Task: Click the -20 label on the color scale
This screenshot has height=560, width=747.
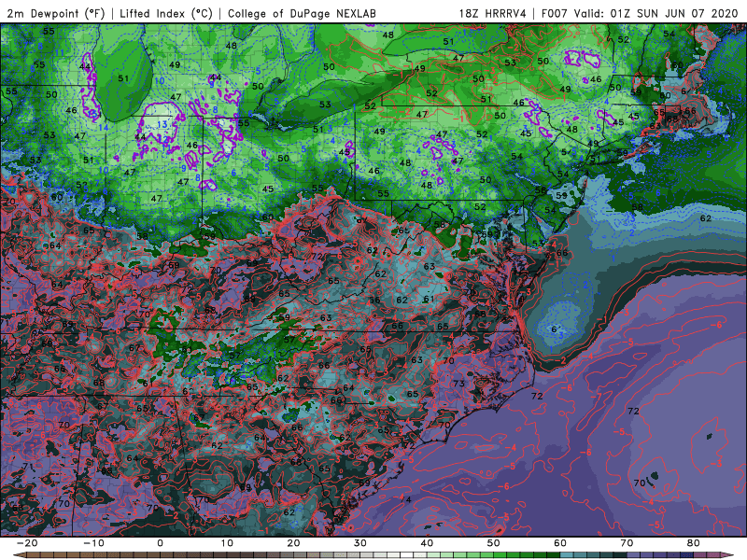Action: (x=27, y=543)
